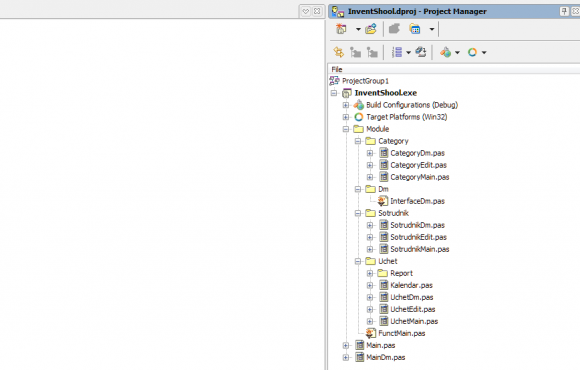The height and width of the screenshot is (370, 580).
Task: Click the Add New Project toolbar icon
Action: 341,29
